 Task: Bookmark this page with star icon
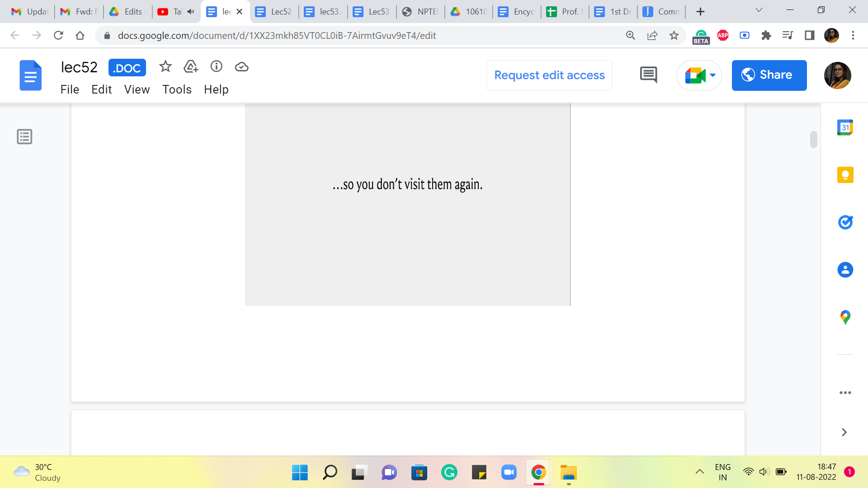pos(674,35)
